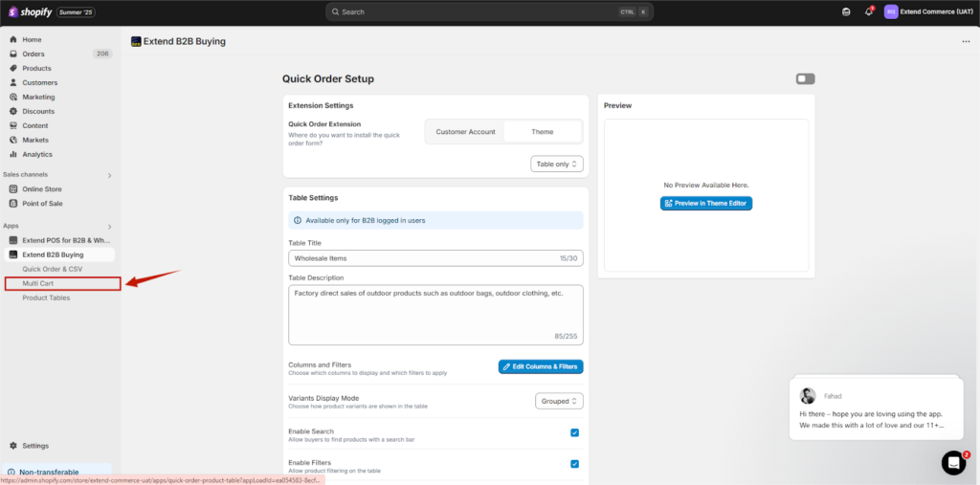Open the Quick Order & CSV subpage

[53, 269]
